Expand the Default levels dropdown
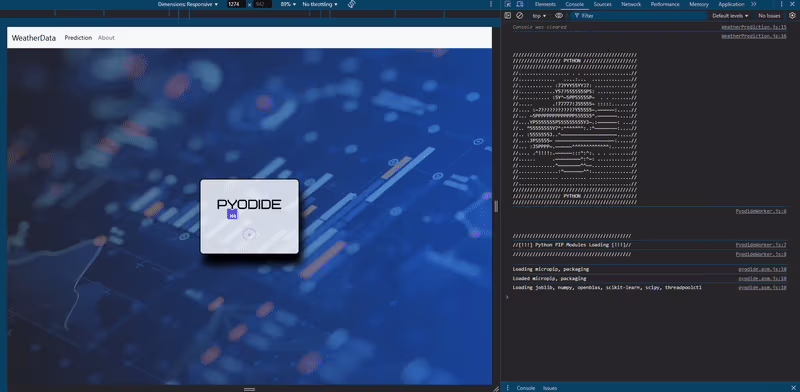This screenshot has width=800, height=392. tap(730, 16)
